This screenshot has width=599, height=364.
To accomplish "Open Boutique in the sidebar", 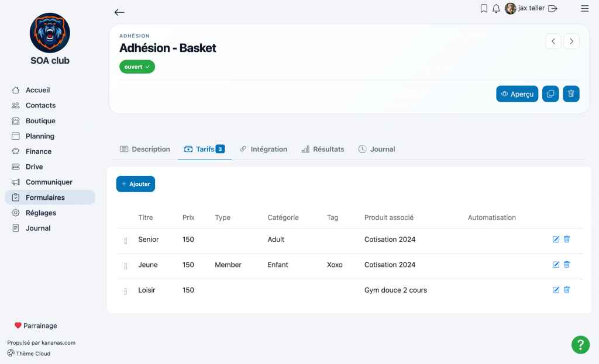I will click(50, 121).
